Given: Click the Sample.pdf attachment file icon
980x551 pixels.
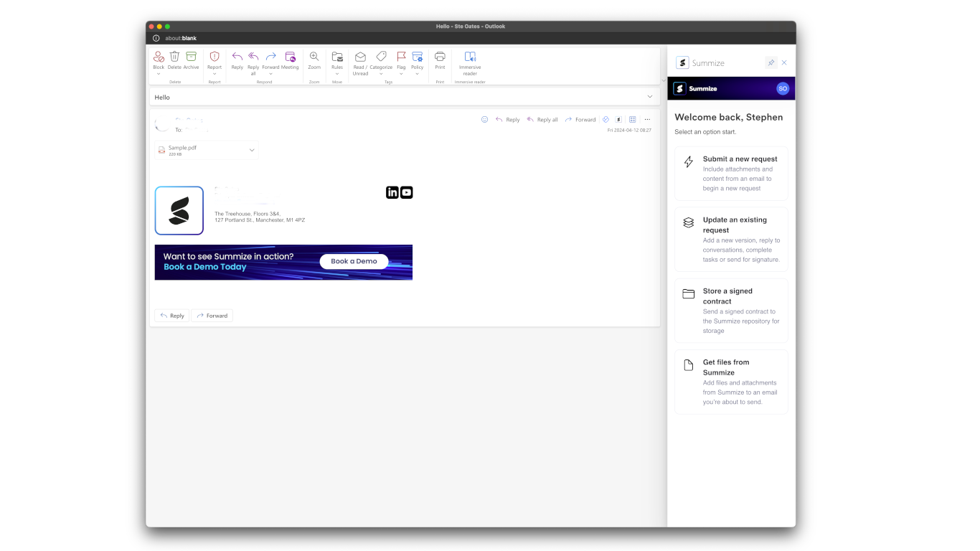Looking at the screenshot, I should pyautogui.click(x=162, y=150).
